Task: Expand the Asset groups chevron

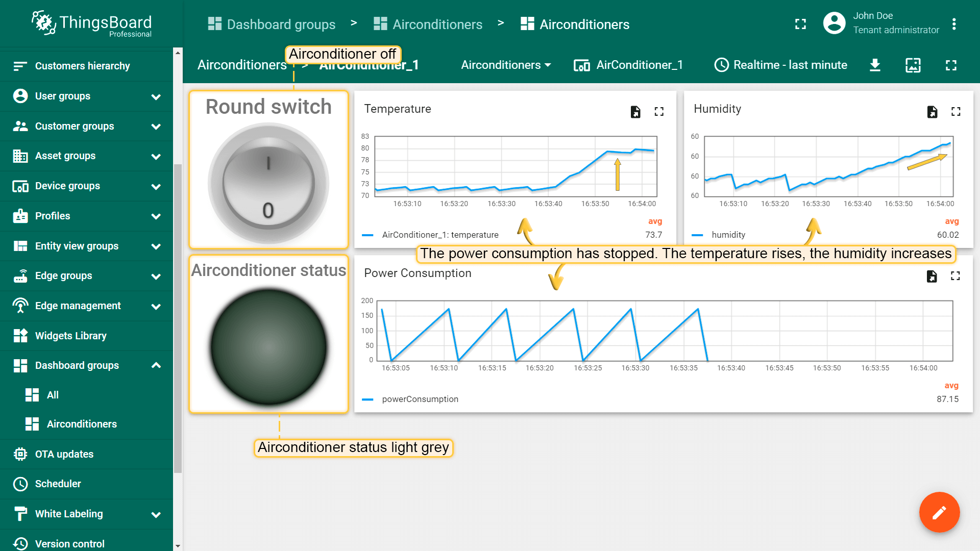Action: coord(156,156)
